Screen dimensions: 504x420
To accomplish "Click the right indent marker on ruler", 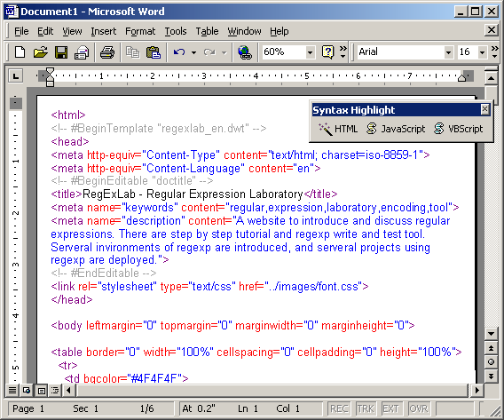I will [x=462, y=78].
